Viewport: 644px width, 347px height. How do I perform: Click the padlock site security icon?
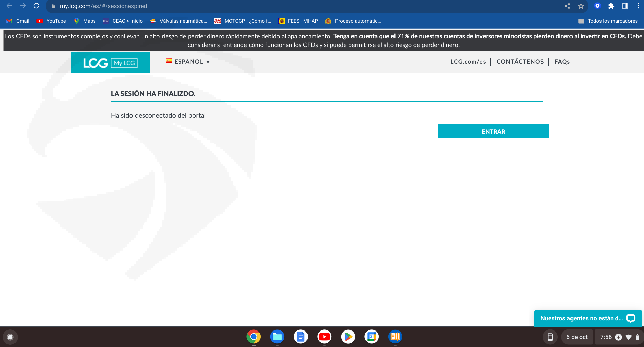click(53, 6)
